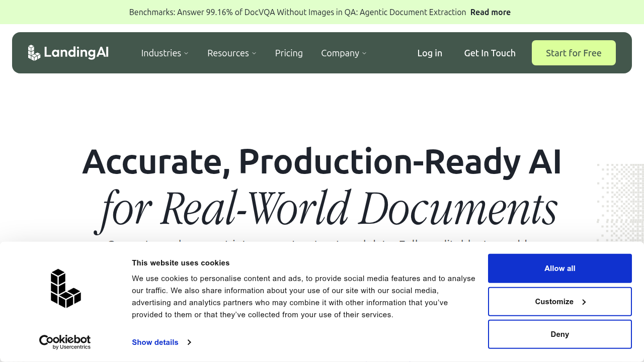Select the Resources navigation item
This screenshot has height=362, width=644.
(x=228, y=53)
